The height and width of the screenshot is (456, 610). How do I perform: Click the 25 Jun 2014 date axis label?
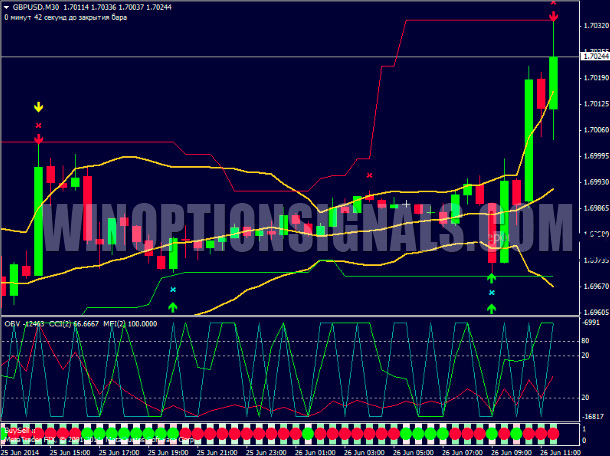tap(22, 451)
